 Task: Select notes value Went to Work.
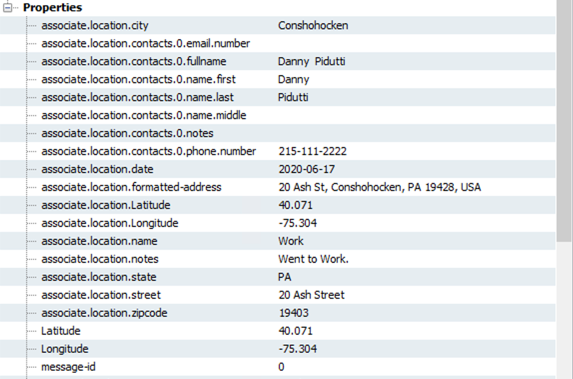[314, 259]
